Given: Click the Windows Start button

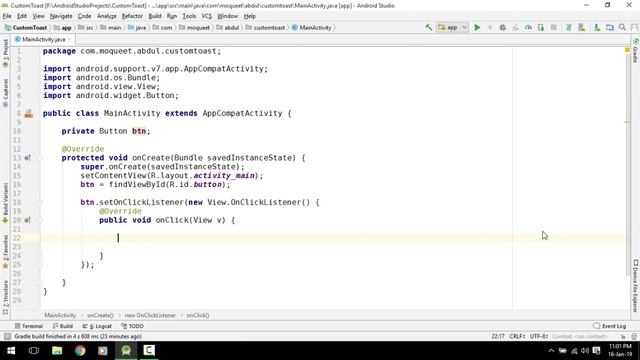Looking at the screenshot, I should pyautogui.click(x=11, y=350).
